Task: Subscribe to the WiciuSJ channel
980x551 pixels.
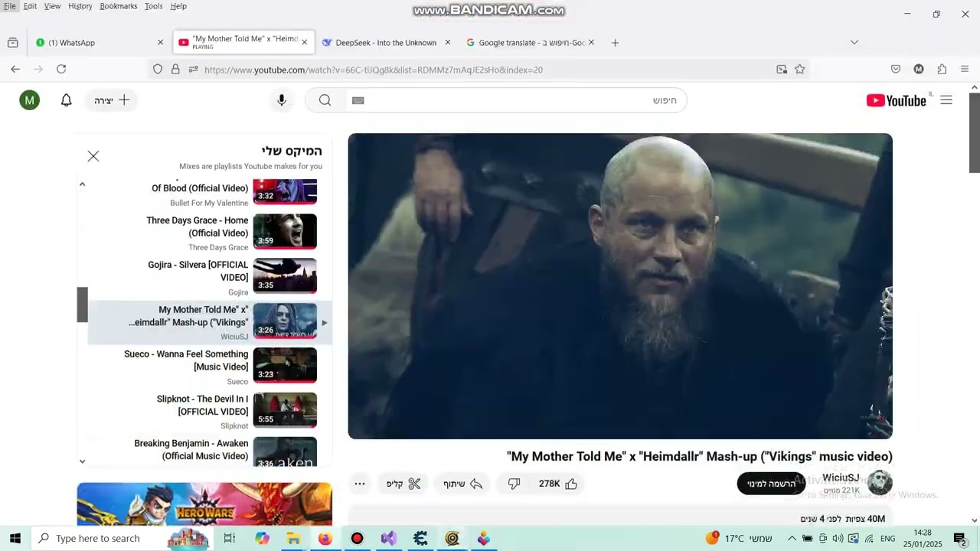Action: pyautogui.click(x=771, y=484)
